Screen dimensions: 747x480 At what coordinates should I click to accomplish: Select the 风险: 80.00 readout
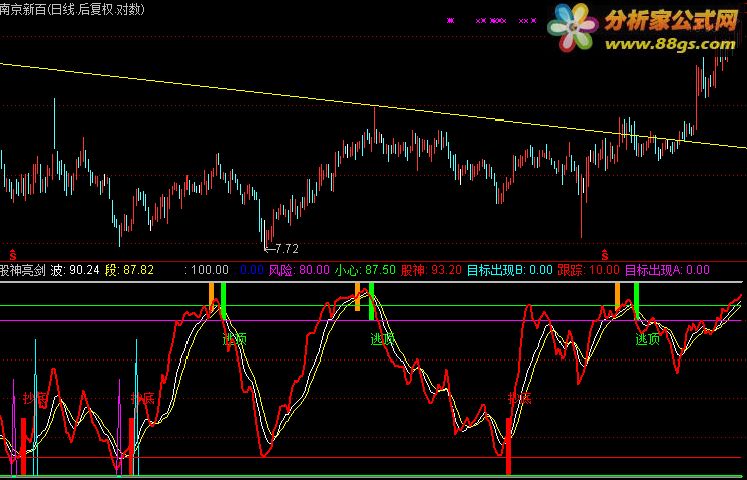coord(299,270)
